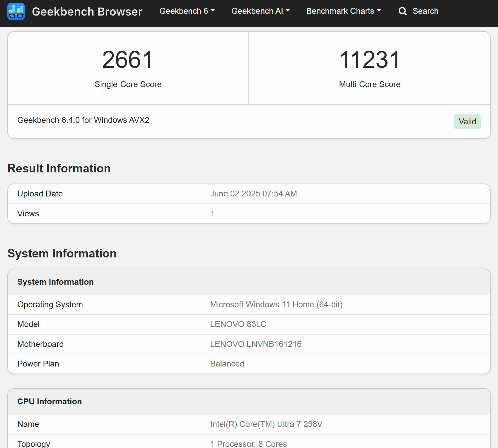This screenshot has width=498, height=448.
Task: Expand the Geekbench 6 dropdown menu
Action: pos(187,11)
